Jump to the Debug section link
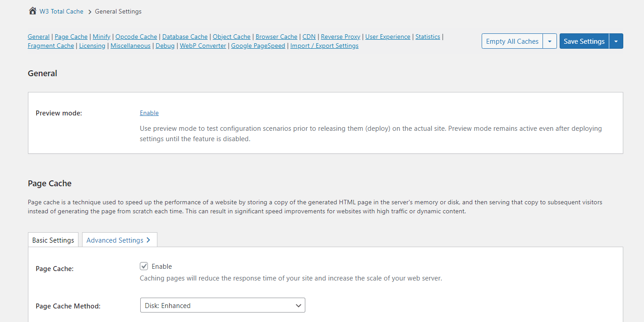This screenshot has height=322, width=644. [165, 46]
